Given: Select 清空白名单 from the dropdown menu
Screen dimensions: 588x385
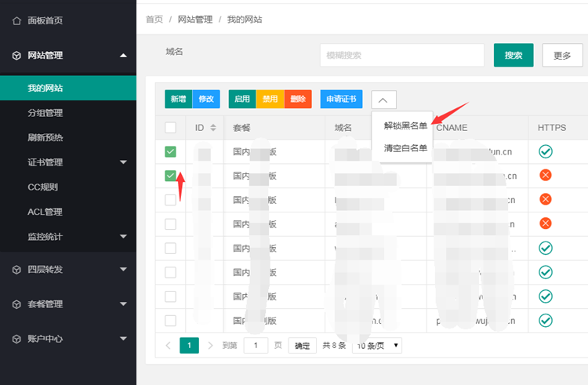Looking at the screenshot, I should click(405, 147).
